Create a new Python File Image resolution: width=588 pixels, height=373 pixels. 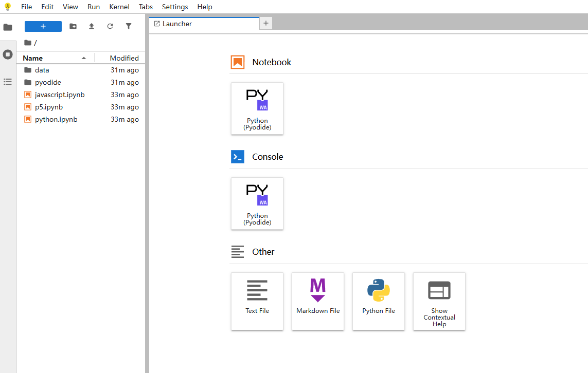(x=379, y=302)
